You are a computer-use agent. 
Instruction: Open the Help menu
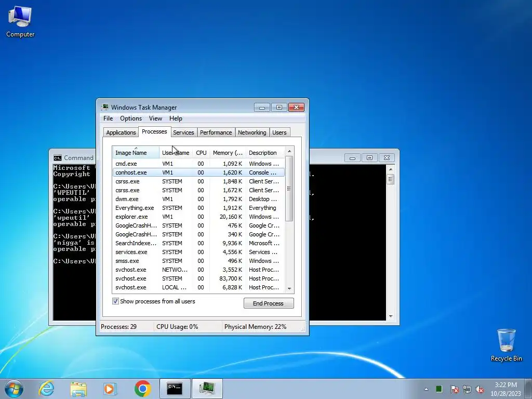pyautogui.click(x=176, y=118)
